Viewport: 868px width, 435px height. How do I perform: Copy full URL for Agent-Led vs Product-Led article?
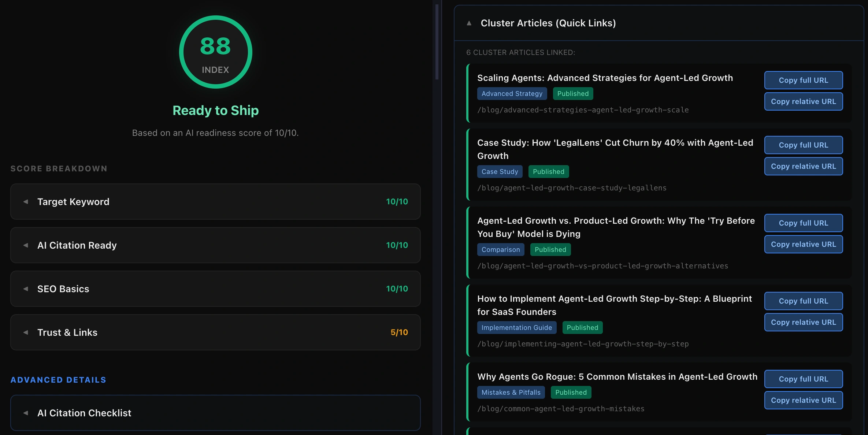click(x=803, y=223)
